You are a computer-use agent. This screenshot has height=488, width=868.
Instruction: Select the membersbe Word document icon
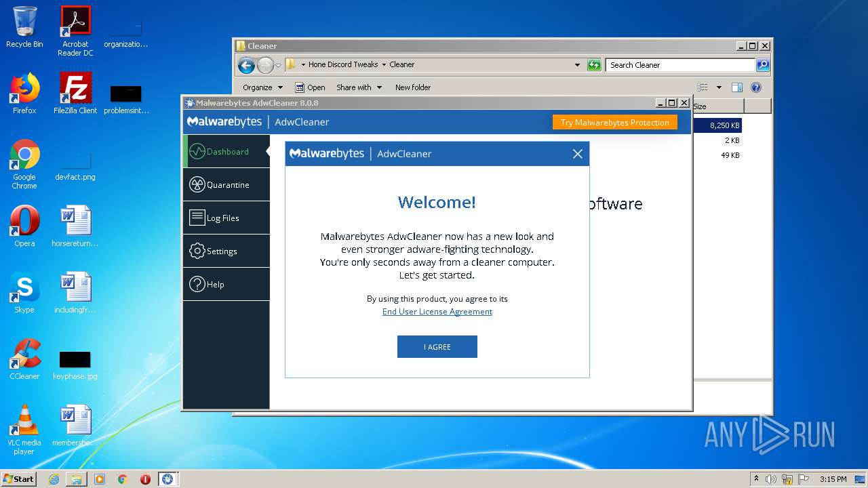click(x=75, y=426)
